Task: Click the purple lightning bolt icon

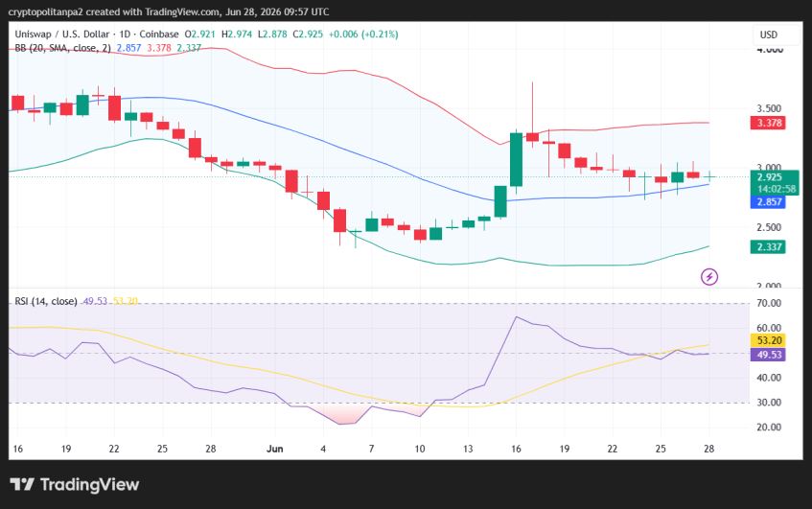Action: (x=709, y=277)
